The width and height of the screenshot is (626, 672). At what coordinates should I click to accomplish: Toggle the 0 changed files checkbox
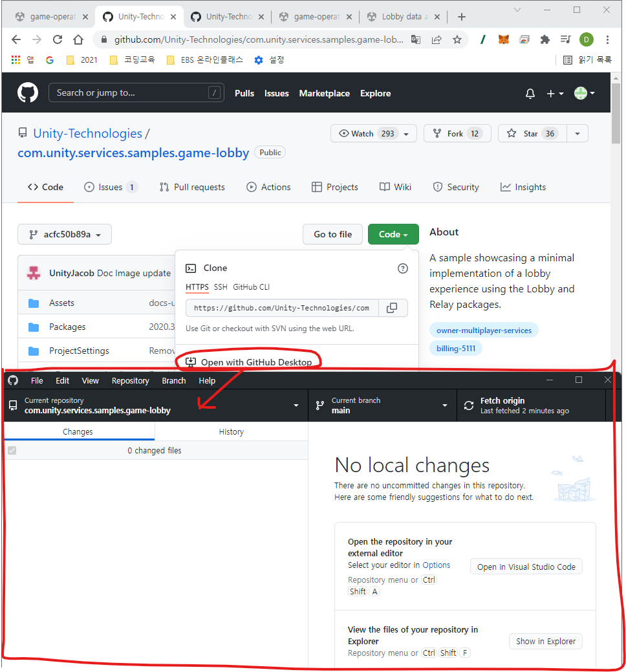pos(12,450)
